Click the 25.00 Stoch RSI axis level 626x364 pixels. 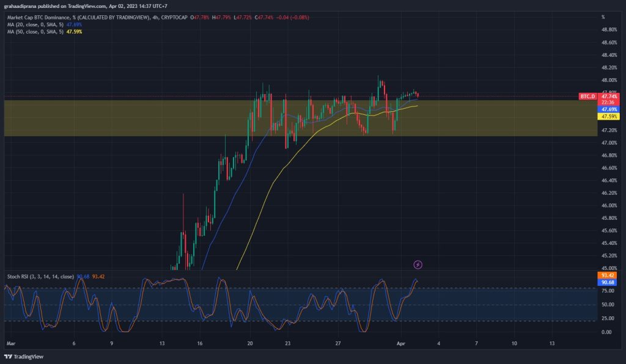point(608,318)
